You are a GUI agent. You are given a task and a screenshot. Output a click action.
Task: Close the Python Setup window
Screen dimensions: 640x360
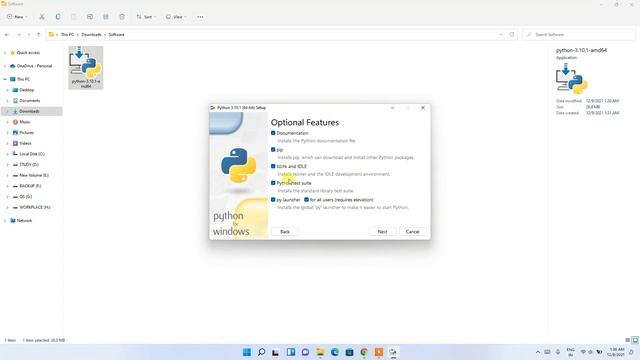pos(423,108)
